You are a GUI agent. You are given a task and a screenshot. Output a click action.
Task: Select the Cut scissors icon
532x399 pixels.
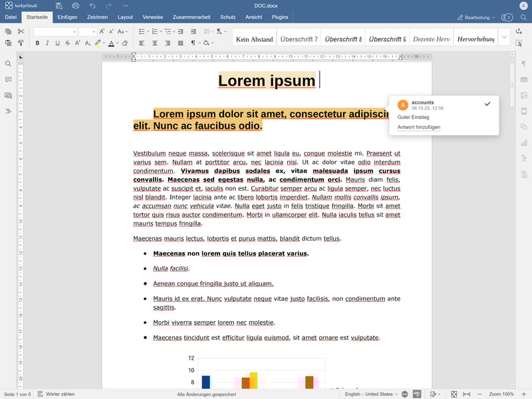click(21, 31)
